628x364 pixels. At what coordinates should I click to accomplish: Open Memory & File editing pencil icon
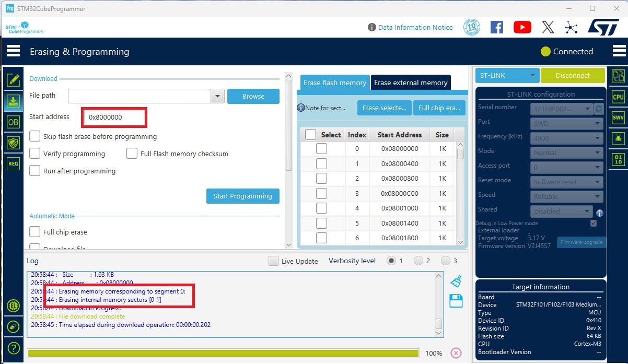14,80
